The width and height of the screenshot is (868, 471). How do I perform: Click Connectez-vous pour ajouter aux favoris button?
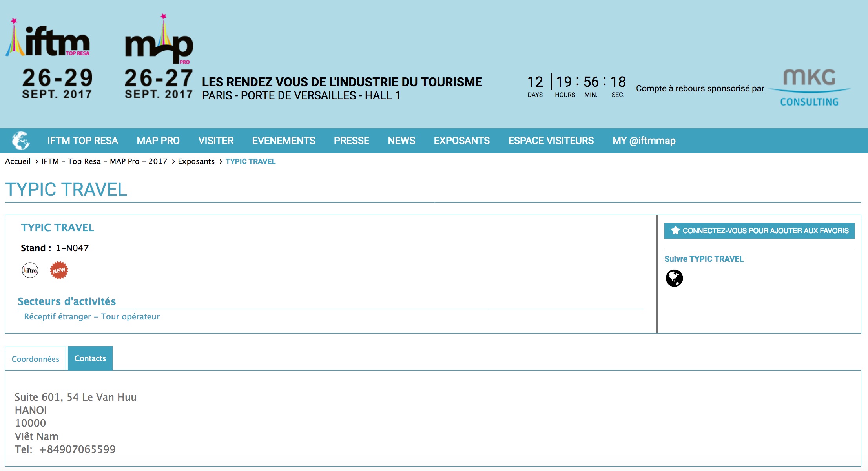click(x=759, y=231)
